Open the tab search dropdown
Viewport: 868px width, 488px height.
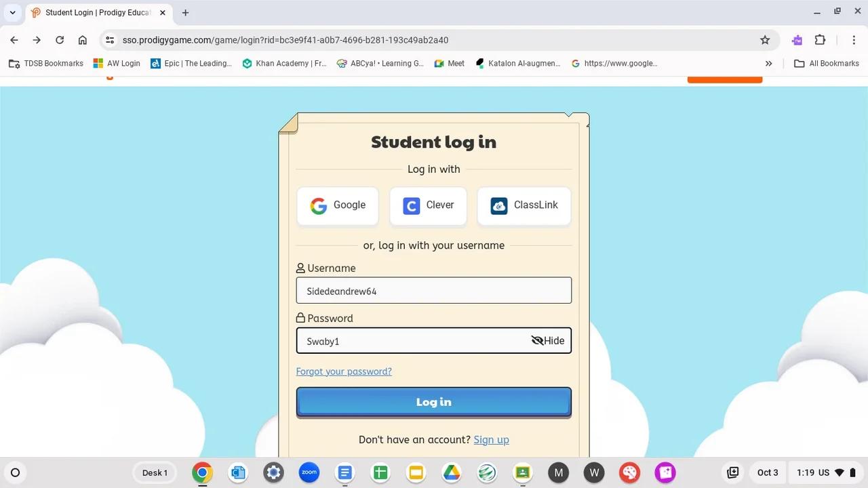click(x=12, y=12)
